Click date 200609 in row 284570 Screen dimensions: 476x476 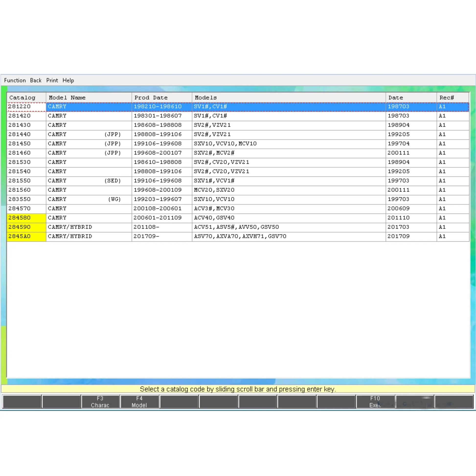click(x=399, y=209)
